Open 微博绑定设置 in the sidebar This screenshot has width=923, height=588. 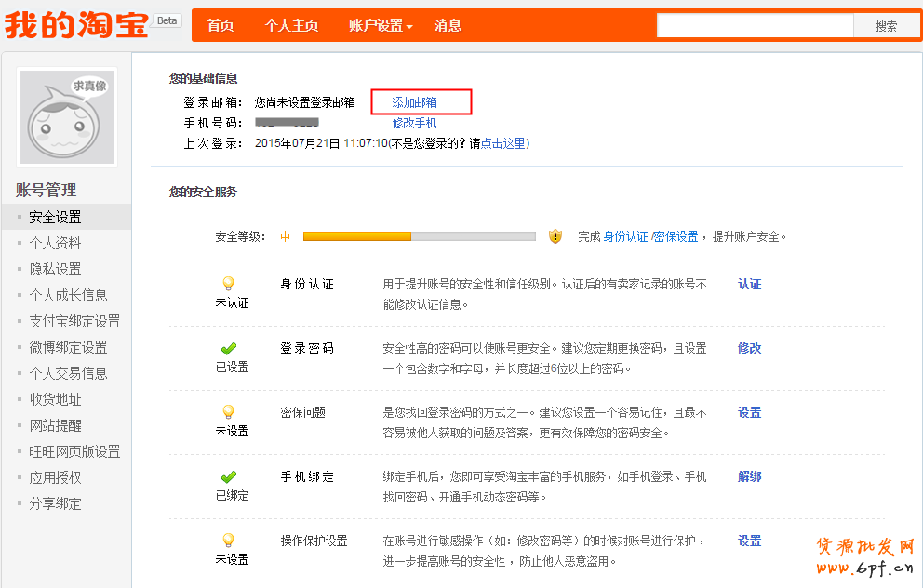[68, 347]
